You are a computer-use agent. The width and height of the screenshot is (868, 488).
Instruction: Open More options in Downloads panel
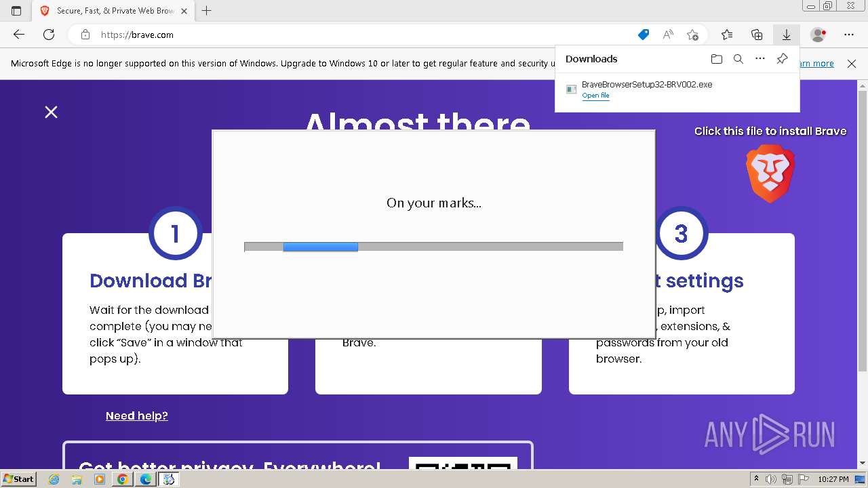pos(760,59)
